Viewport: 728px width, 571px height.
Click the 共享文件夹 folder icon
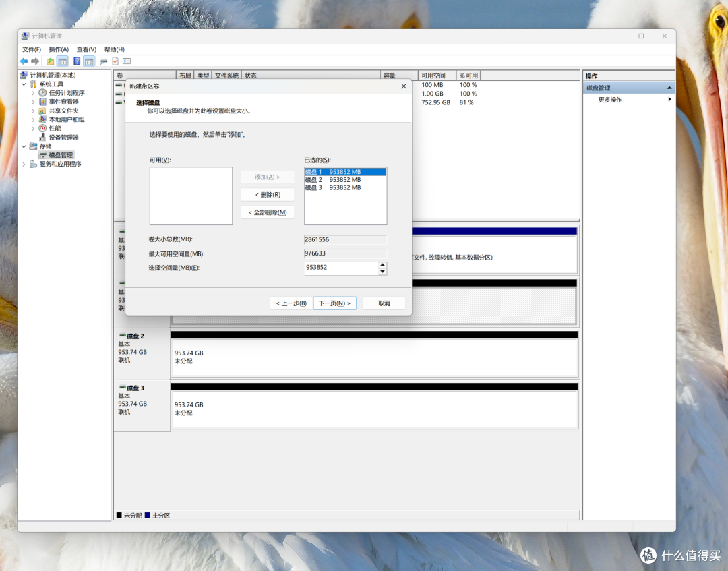[x=42, y=111]
